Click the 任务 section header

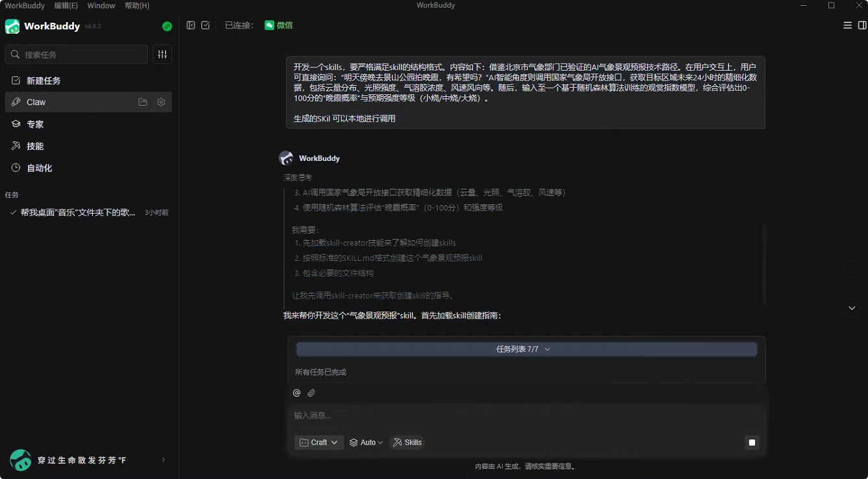click(x=12, y=195)
